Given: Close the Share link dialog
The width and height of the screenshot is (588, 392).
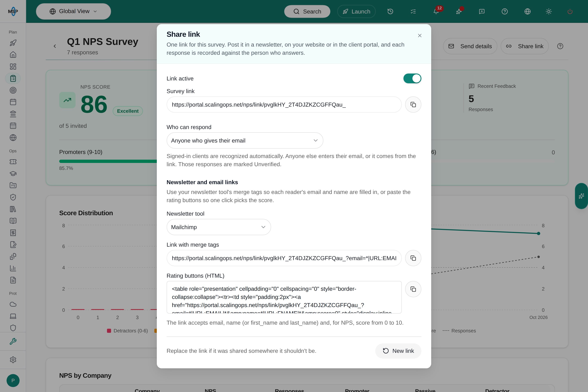Looking at the screenshot, I should click(420, 36).
